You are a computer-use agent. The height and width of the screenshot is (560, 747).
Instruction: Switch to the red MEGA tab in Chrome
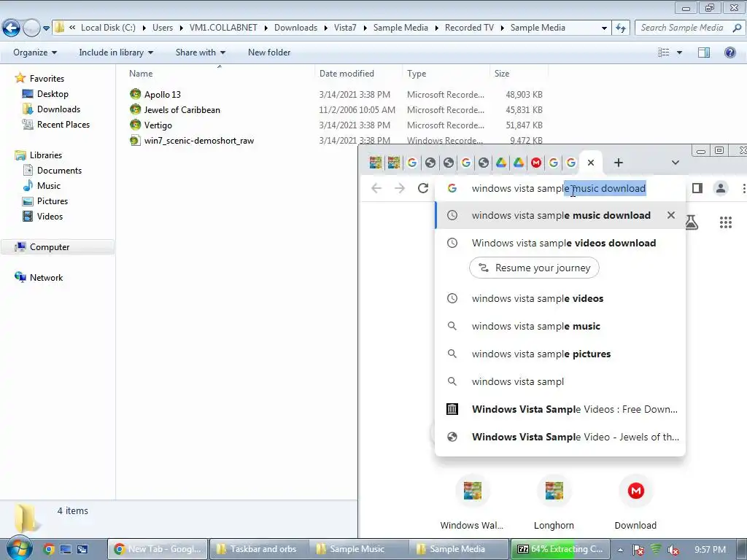[536, 163]
